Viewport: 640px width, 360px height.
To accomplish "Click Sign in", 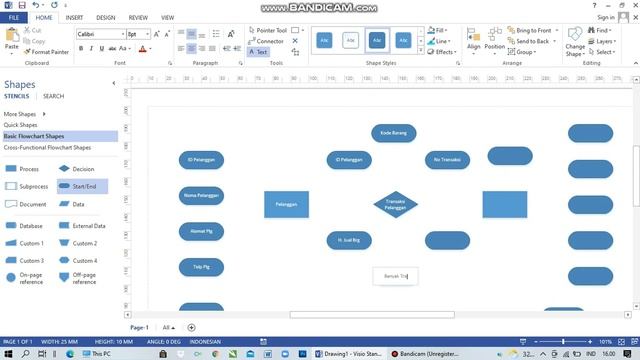I will [606, 17].
